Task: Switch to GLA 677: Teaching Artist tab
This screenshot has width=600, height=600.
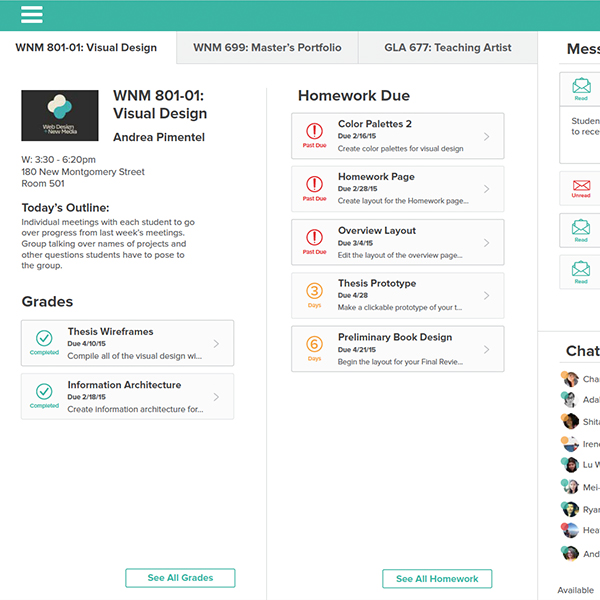Action: coord(447,48)
